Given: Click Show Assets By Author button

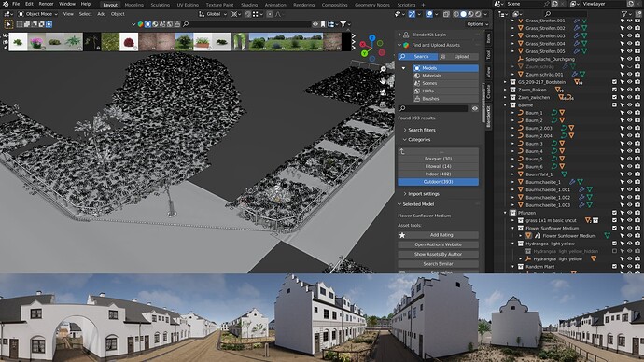Looking at the screenshot, I should click(x=439, y=255).
